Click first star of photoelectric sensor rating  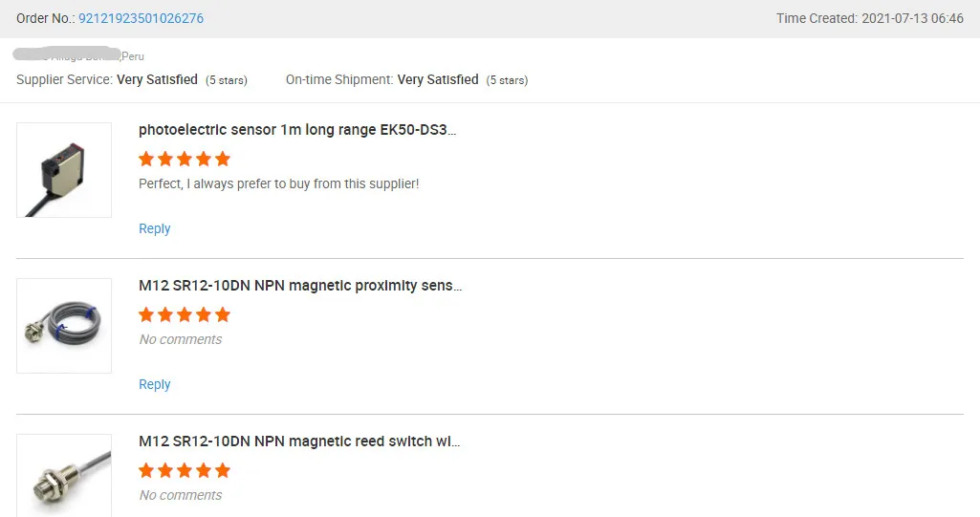[x=146, y=159]
